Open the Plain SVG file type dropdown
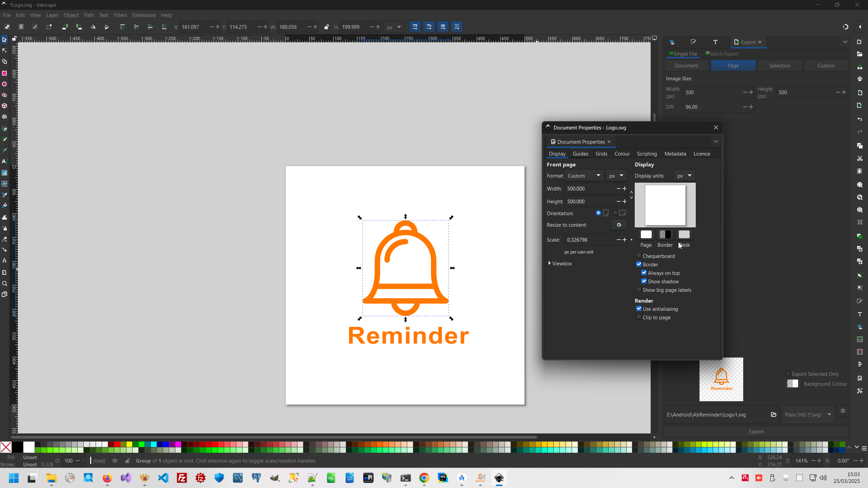Image resolution: width=868 pixels, height=488 pixels. point(808,414)
